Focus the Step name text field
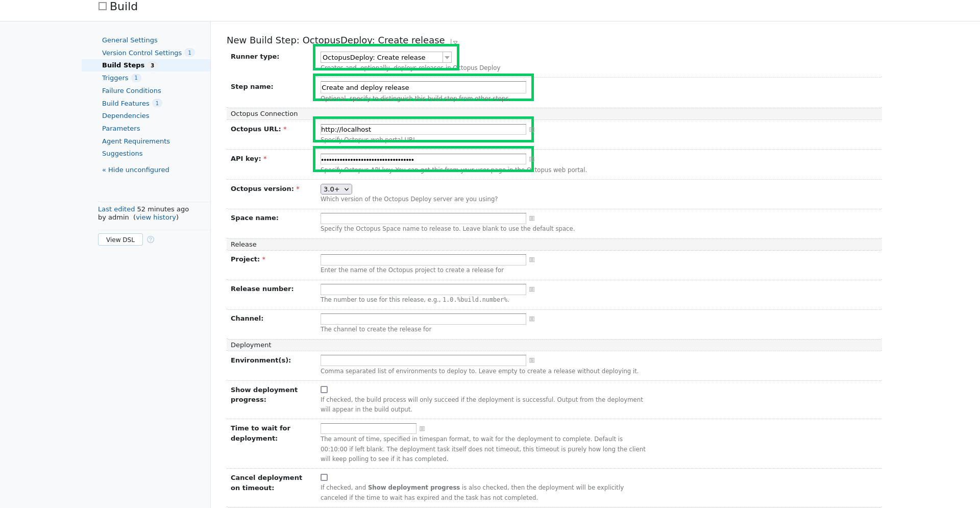 423,87
